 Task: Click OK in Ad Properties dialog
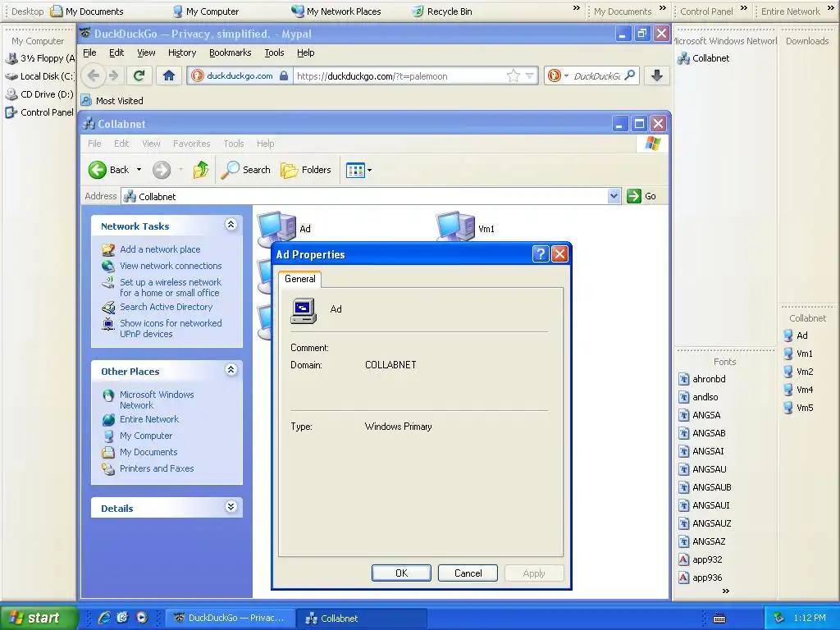click(x=401, y=573)
